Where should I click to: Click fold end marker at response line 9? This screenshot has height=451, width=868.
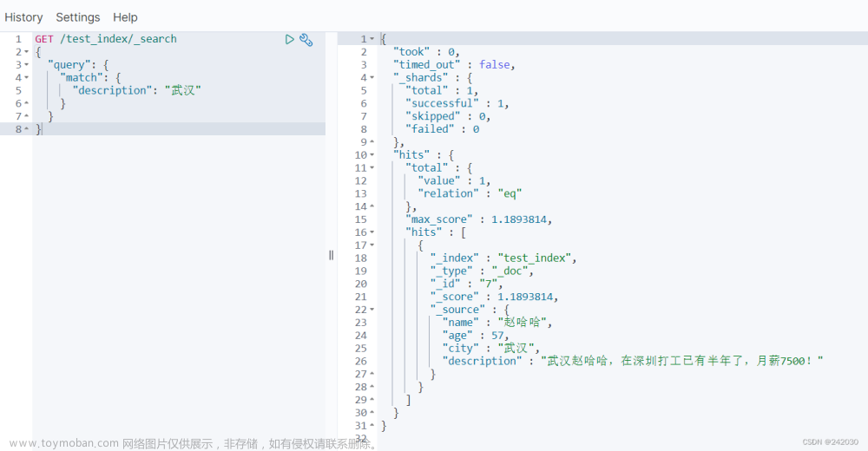(372, 141)
